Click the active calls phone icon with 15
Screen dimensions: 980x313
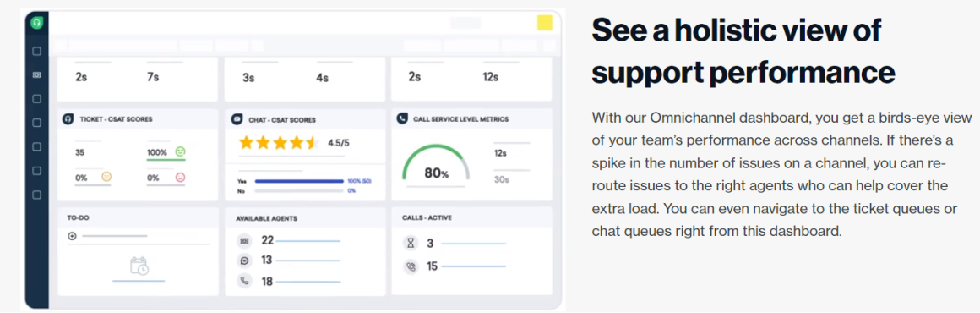[410, 266]
